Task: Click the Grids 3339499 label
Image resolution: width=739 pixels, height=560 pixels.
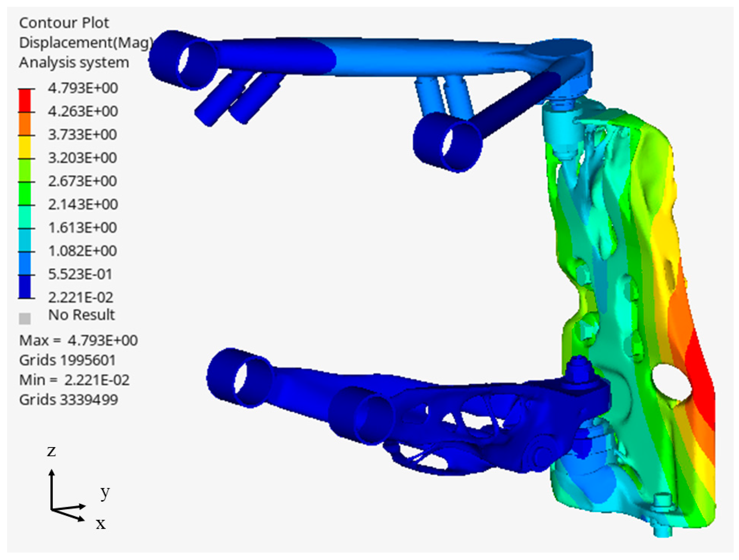Action: click(68, 400)
